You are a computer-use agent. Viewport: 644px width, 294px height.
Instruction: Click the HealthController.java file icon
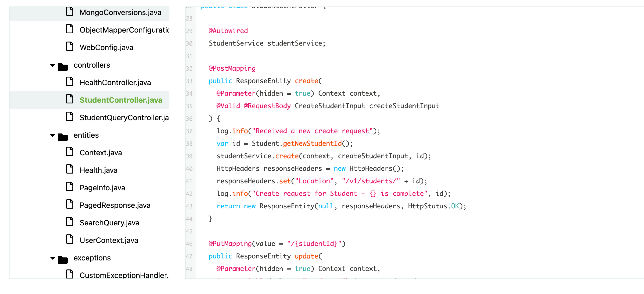coord(69,82)
